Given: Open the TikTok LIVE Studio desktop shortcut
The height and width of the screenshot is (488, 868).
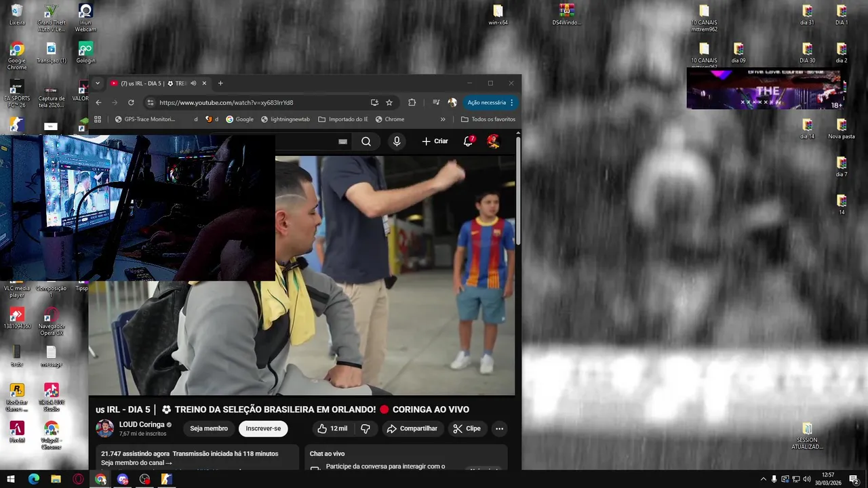Looking at the screenshot, I should click(x=51, y=398).
